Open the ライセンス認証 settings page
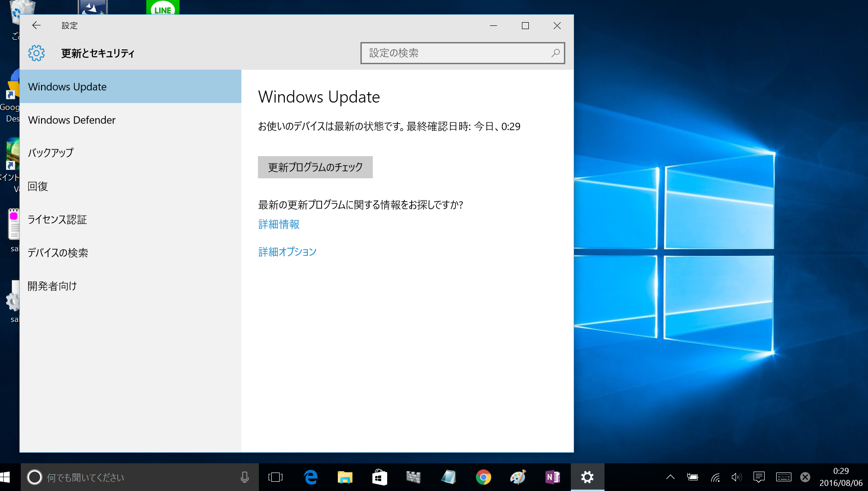This screenshot has height=491, width=868. (131, 219)
